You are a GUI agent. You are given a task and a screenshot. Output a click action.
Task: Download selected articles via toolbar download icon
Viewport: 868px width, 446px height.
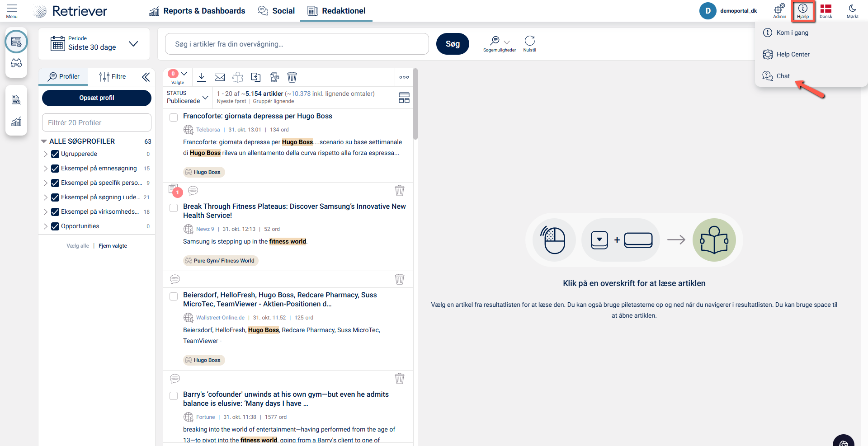[202, 77]
